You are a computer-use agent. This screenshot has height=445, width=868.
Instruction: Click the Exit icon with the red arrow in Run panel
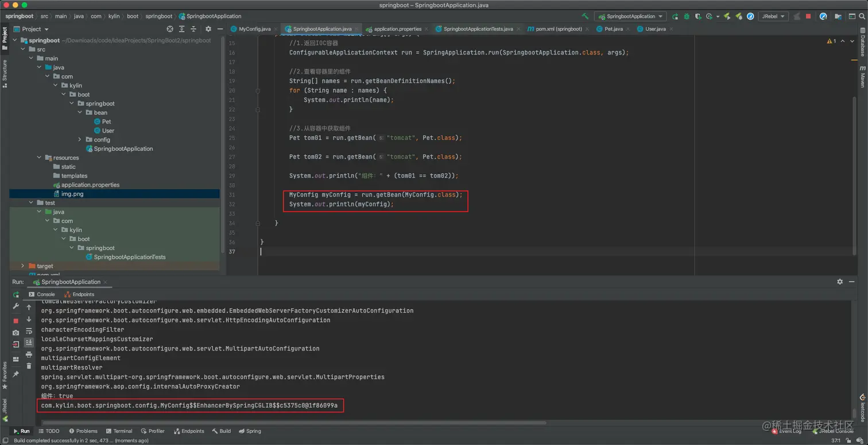pyautogui.click(x=16, y=344)
